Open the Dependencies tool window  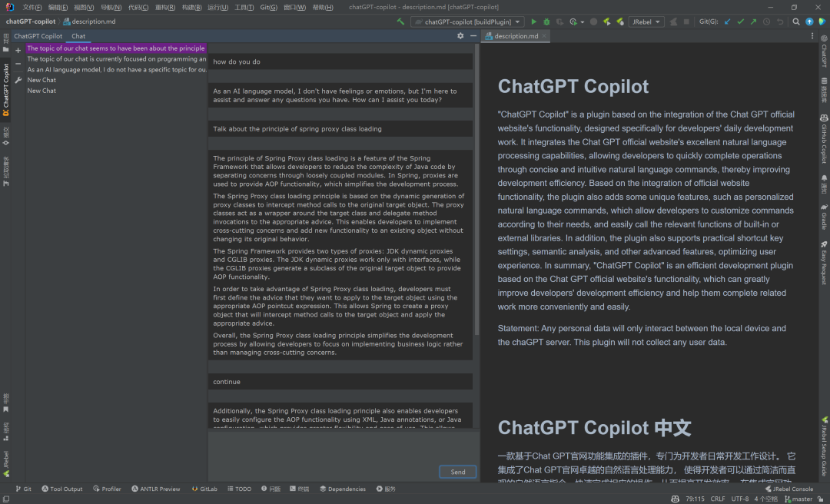(x=343, y=489)
